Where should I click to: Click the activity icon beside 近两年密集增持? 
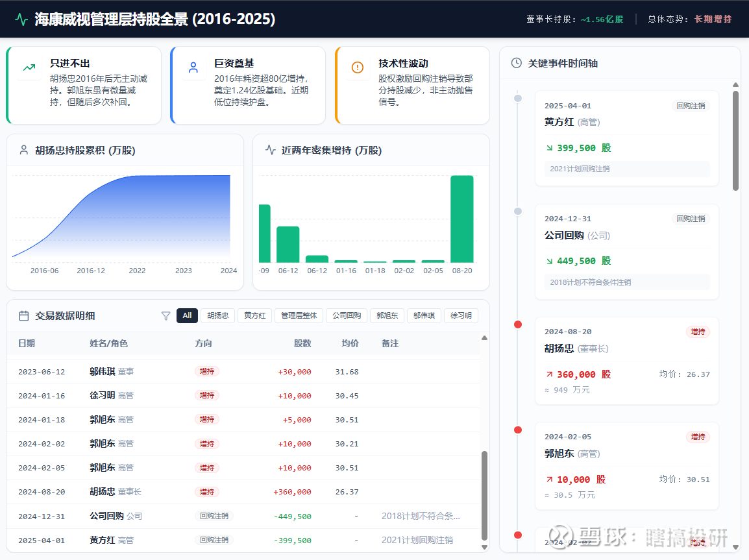coord(271,150)
